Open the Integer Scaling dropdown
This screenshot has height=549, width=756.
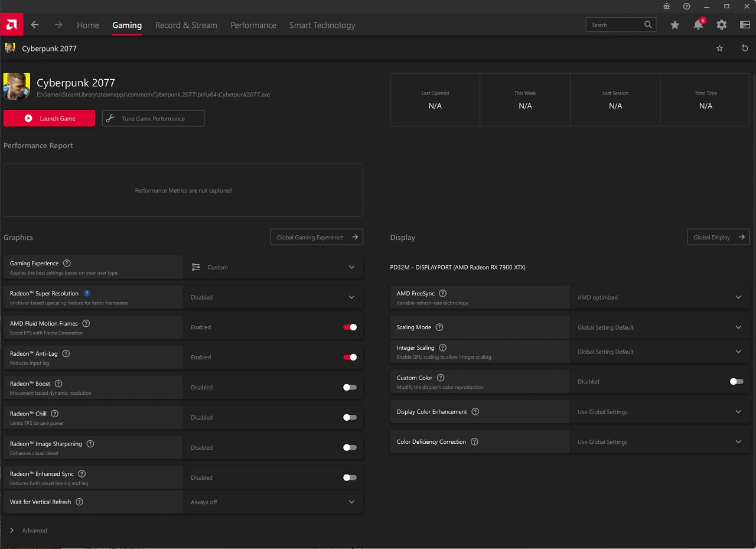pos(660,352)
